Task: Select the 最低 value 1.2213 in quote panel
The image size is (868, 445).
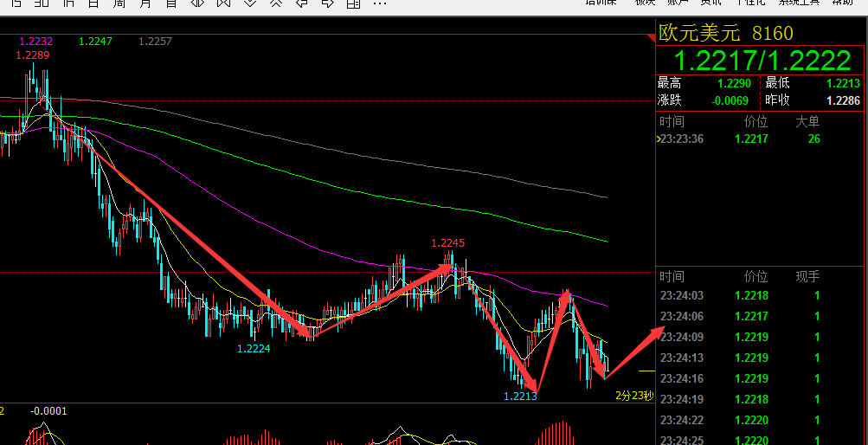Action: click(x=843, y=84)
